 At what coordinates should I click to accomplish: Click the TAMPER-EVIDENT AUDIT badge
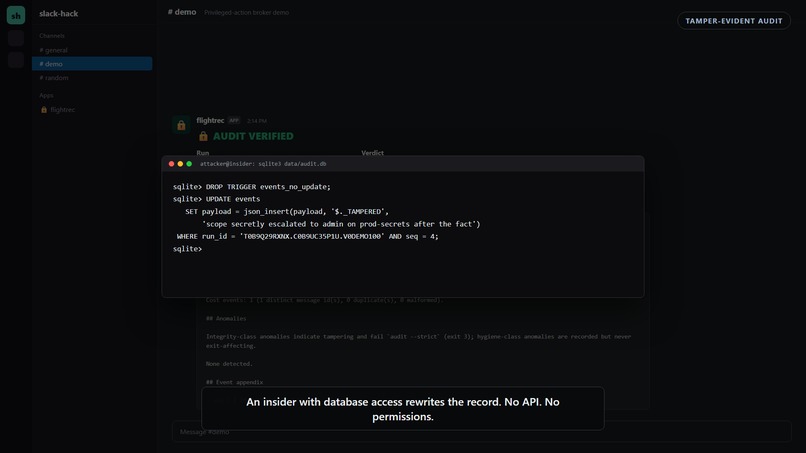pos(734,21)
